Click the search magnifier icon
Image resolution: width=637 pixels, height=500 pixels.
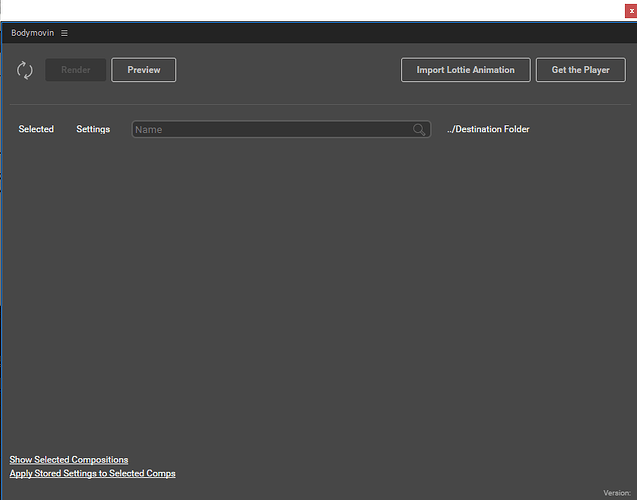[419, 130]
